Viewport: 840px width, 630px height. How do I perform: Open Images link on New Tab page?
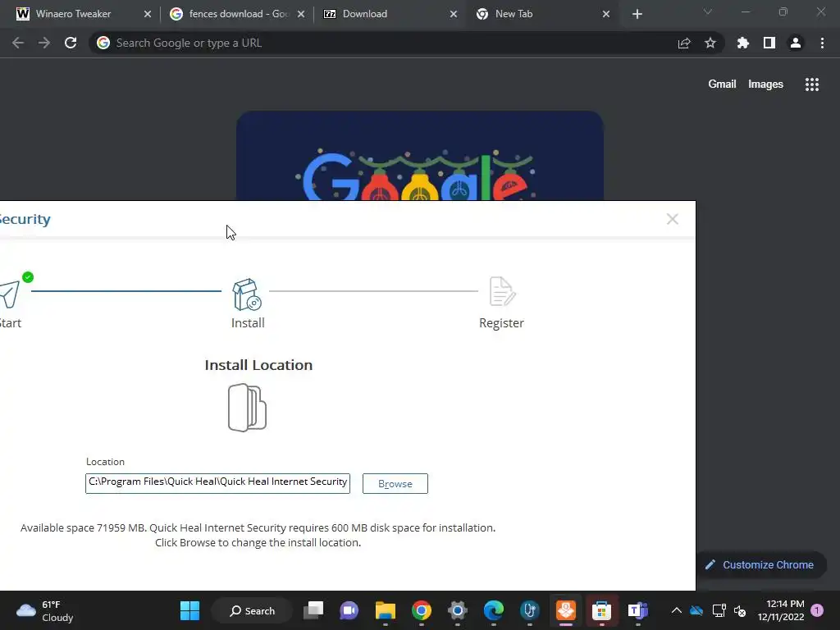pos(765,84)
